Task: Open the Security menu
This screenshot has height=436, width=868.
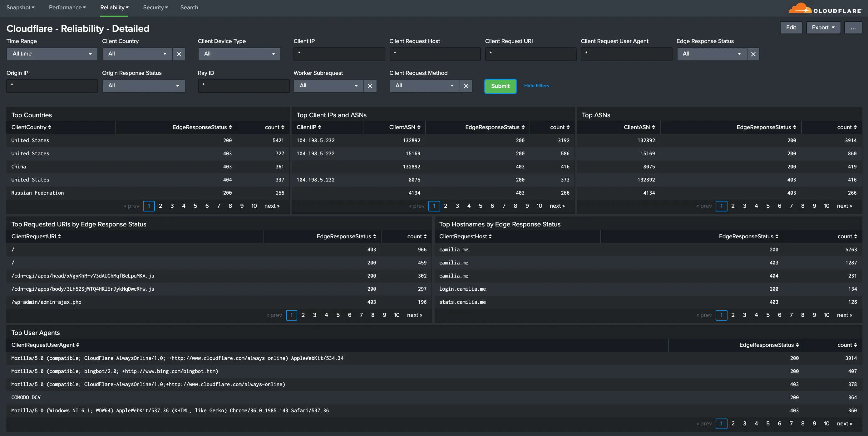Action: 155,7
